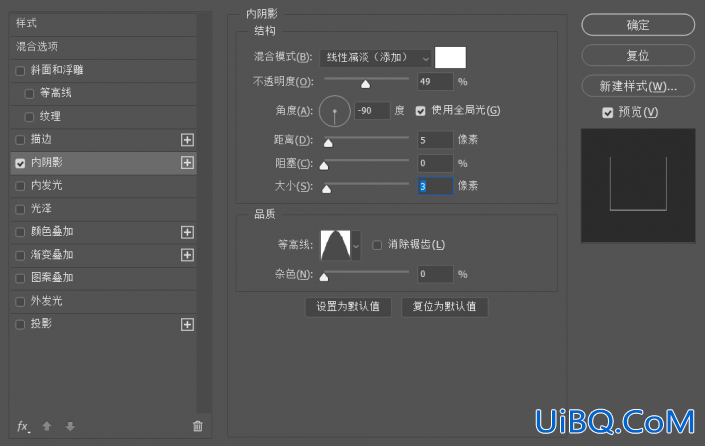The image size is (705, 446).
Task: Enable the 颜色叠加 checkbox
Action: 20,232
